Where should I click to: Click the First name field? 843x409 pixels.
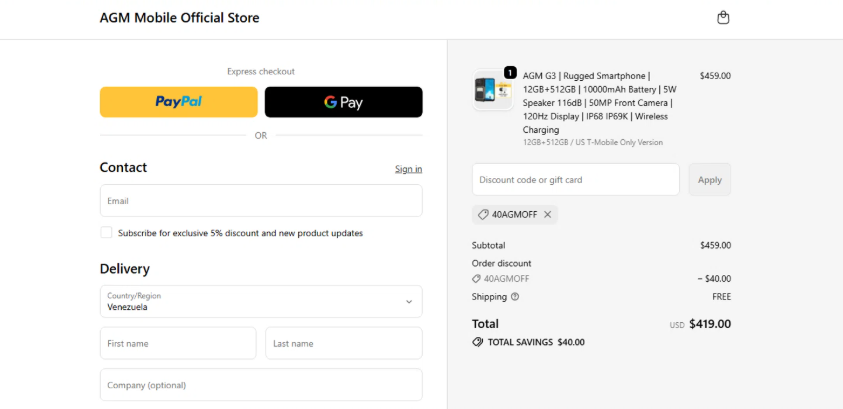point(178,343)
